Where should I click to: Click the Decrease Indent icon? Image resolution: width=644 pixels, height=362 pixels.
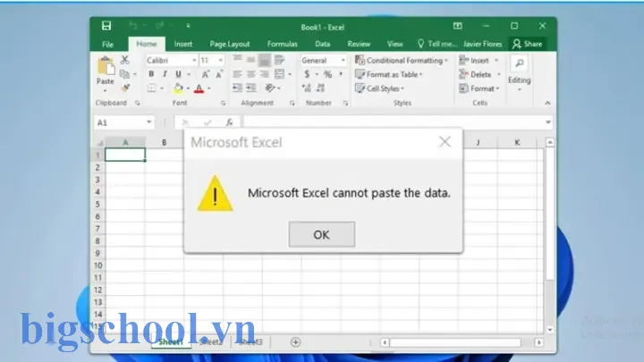237,88
